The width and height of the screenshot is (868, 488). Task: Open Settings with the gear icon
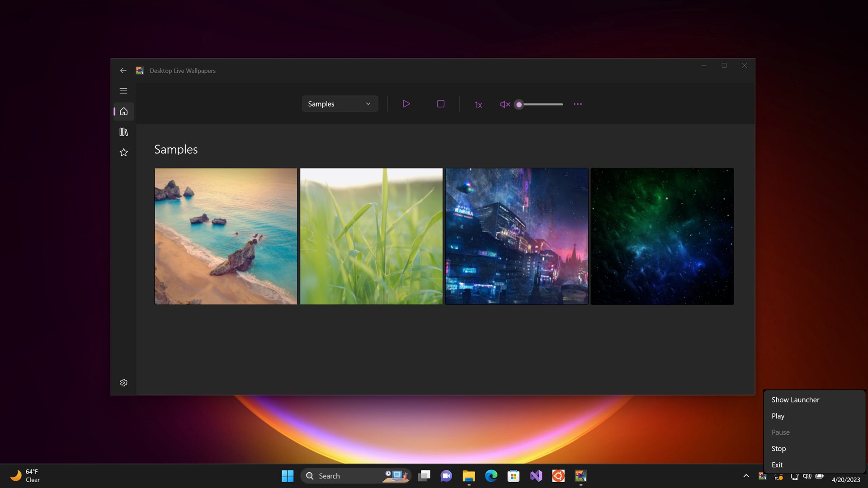pos(123,382)
